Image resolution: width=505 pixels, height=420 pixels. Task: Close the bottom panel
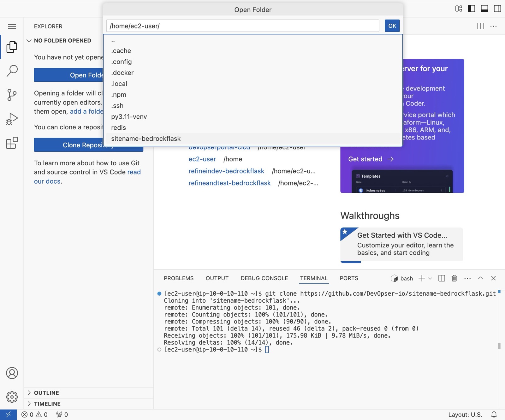[x=493, y=278]
